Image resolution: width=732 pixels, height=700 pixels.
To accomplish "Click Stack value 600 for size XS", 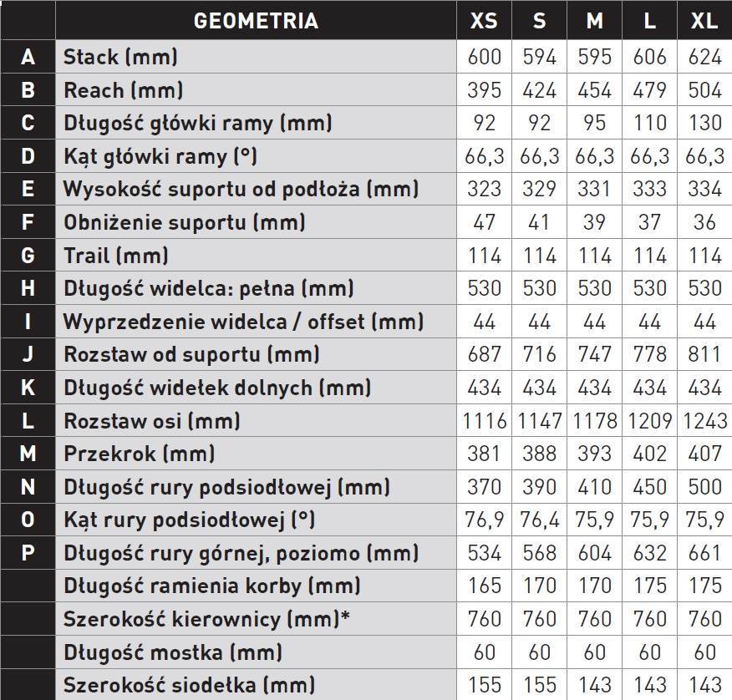I will tap(484, 57).
